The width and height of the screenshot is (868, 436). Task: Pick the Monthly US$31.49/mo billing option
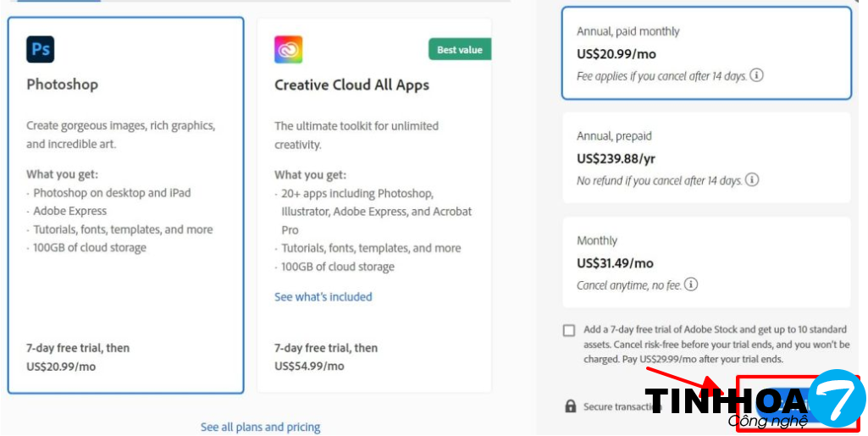pyautogui.click(x=706, y=262)
